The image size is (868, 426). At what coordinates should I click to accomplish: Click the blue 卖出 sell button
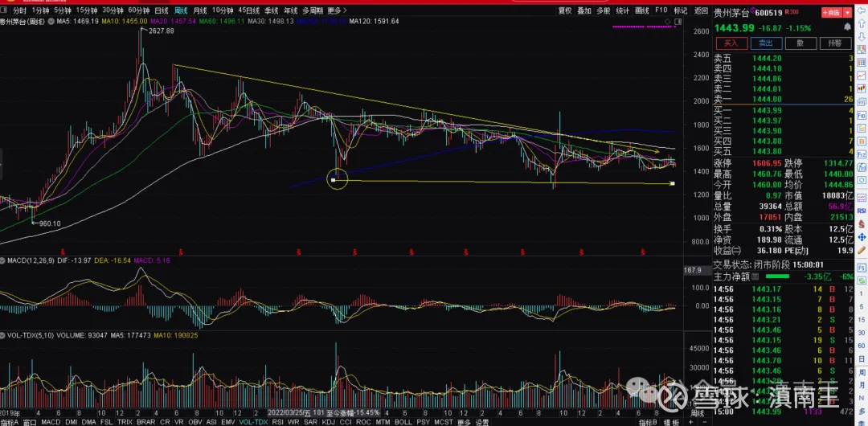click(x=767, y=43)
